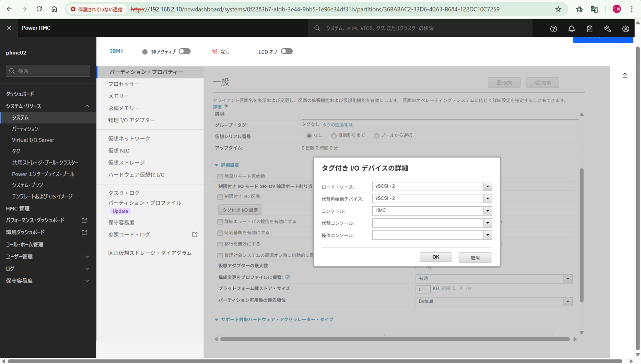Select the プールから選択 radio button
Screen dimensions: 641x364
[x=376, y=136]
